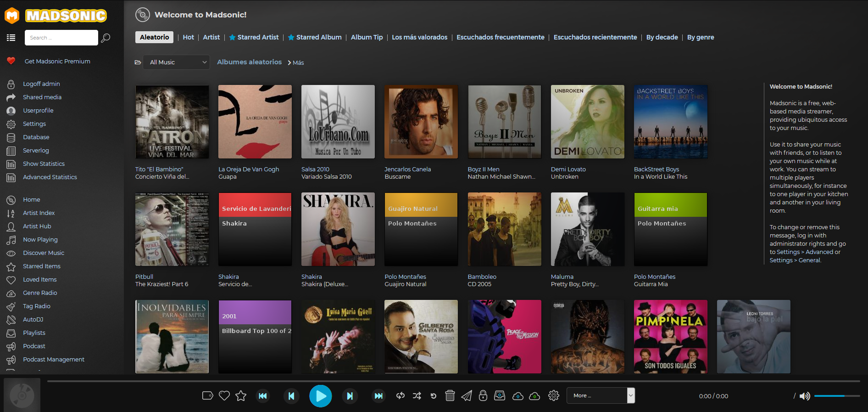Open the Pimpinela album cover
This screenshot has width=868, height=412.
click(670, 337)
